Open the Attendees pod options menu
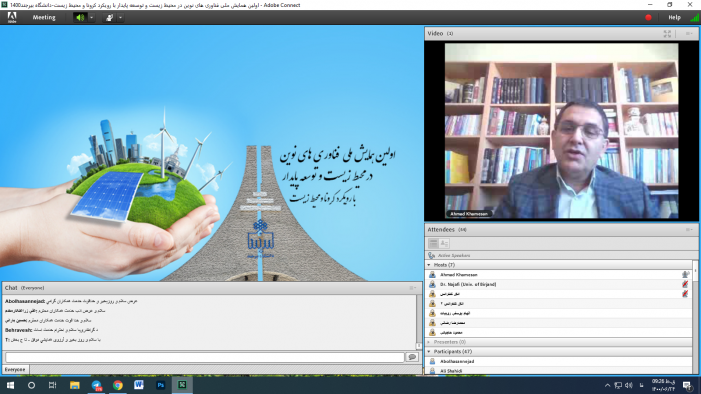The image size is (701, 394). click(689, 229)
